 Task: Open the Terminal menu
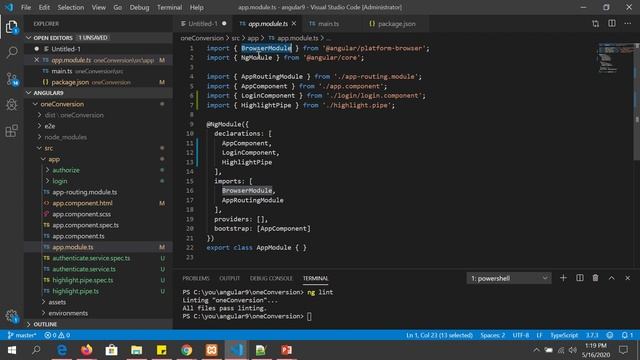pos(169,7)
